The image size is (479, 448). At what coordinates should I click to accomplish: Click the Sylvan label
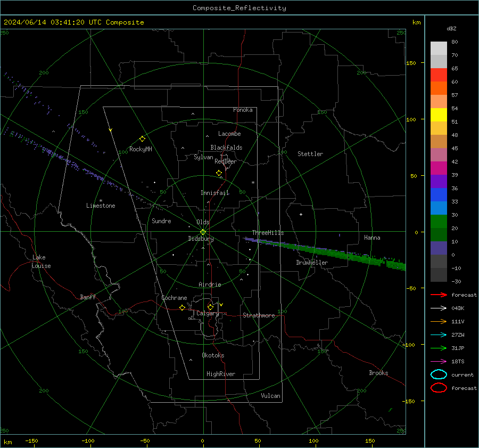coord(203,158)
